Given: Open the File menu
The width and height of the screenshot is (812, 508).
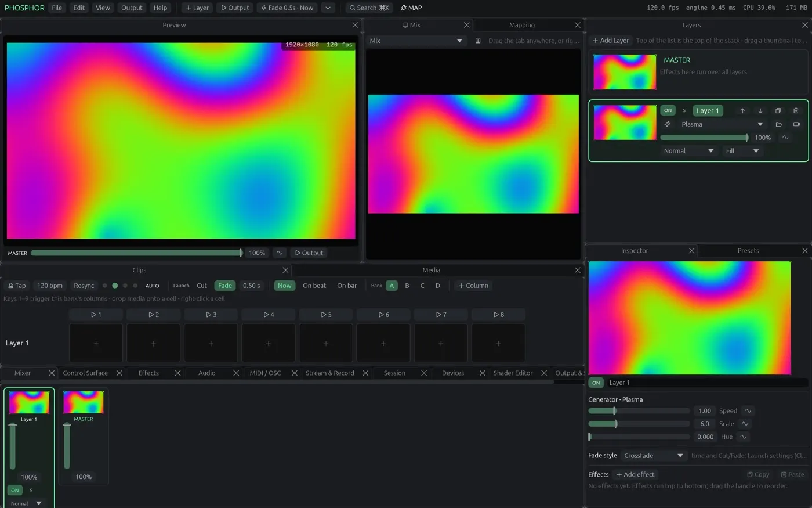Looking at the screenshot, I should [x=57, y=8].
